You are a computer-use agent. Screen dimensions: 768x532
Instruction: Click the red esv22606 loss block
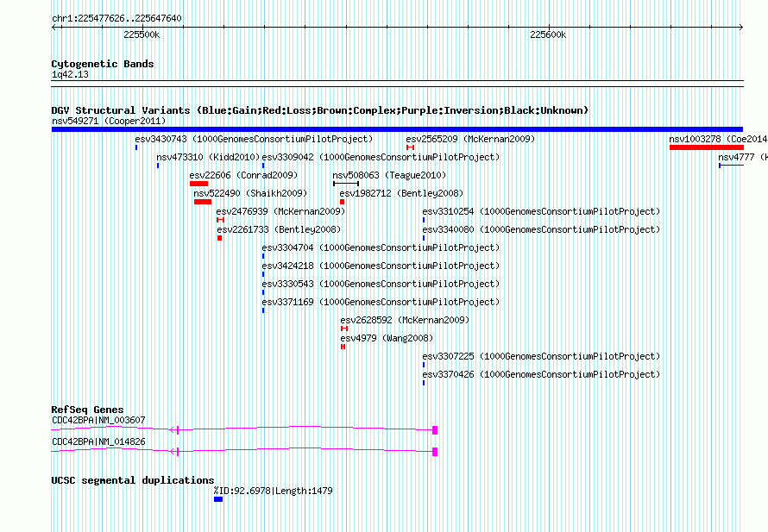pyautogui.click(x=198, y=184)
